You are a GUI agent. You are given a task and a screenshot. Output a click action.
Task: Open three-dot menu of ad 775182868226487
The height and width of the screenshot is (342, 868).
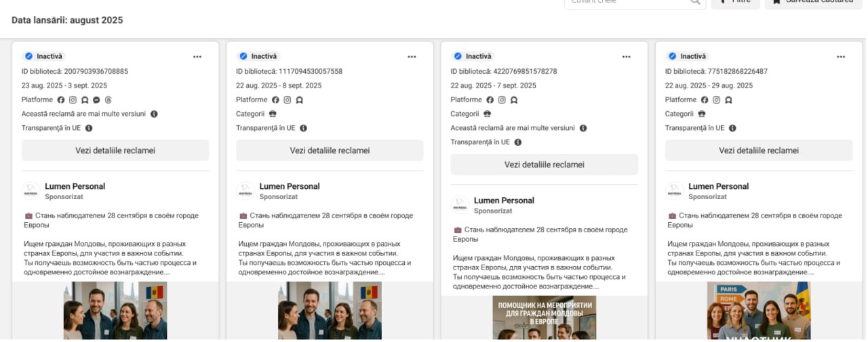(x=841, y=57)
